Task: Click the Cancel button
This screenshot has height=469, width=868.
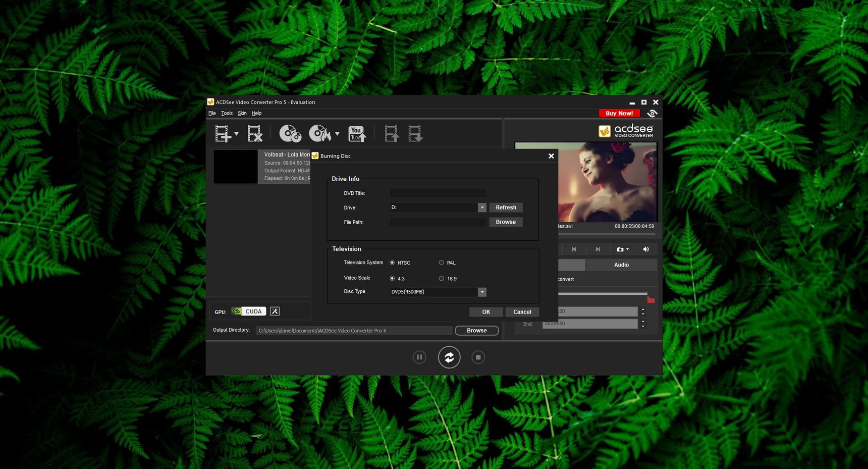Action: 522,312
